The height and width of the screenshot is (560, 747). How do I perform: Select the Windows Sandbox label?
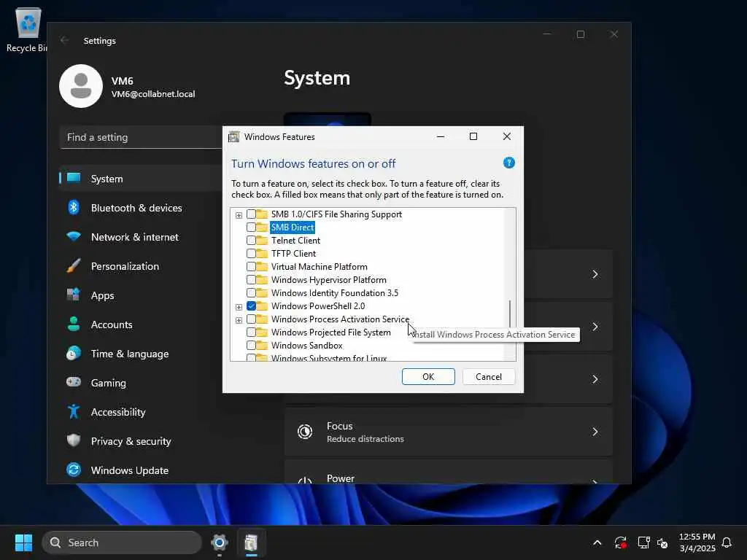pyautogui.click(x=307, y=345)
